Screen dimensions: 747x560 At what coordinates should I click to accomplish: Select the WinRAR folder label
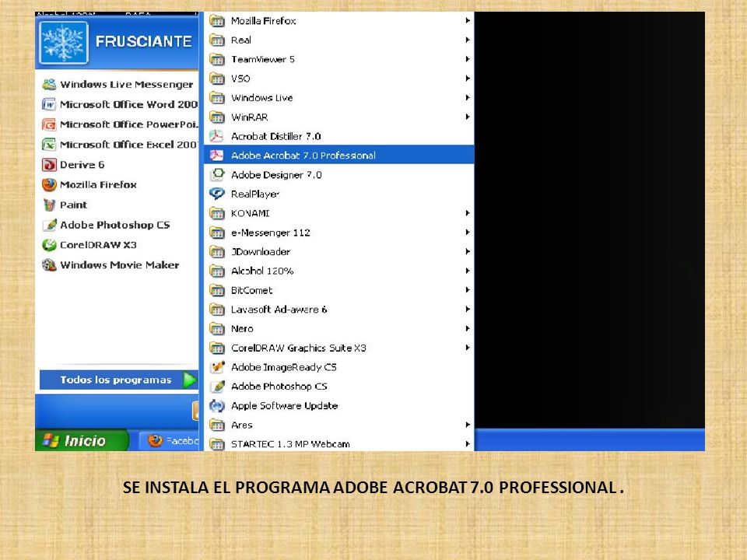tap(250, 117)
